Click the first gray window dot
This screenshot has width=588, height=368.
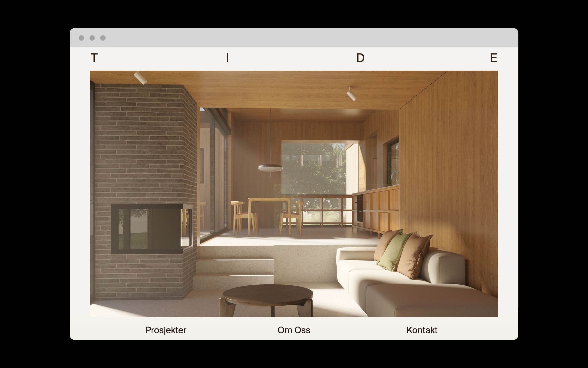point(81,38)
